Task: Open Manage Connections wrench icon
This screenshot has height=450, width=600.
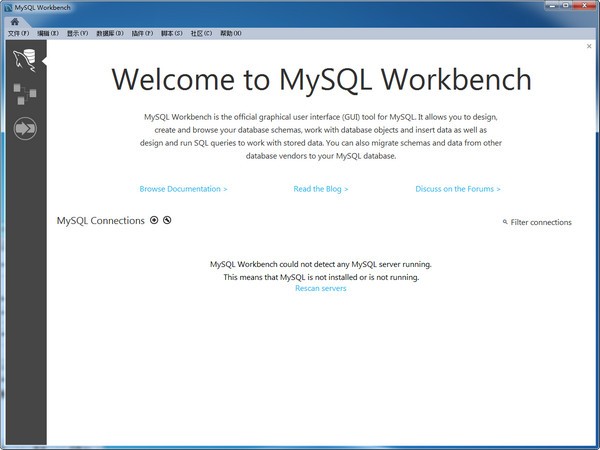Action: point(167,220)
